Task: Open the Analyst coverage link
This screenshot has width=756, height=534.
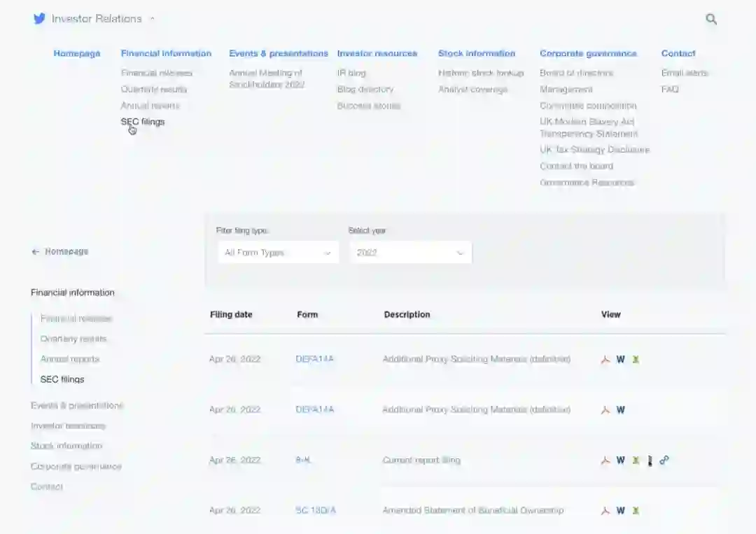Action: tap(473, 90)
